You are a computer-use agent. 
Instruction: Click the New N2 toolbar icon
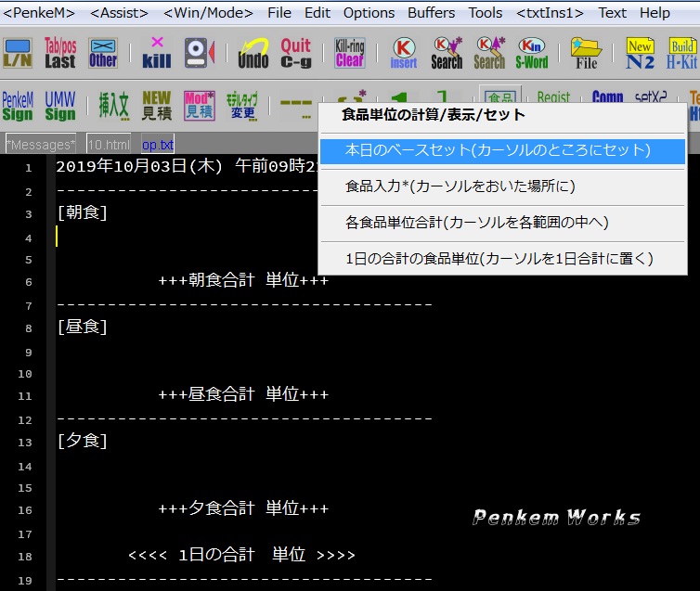[x=641, y=53]
